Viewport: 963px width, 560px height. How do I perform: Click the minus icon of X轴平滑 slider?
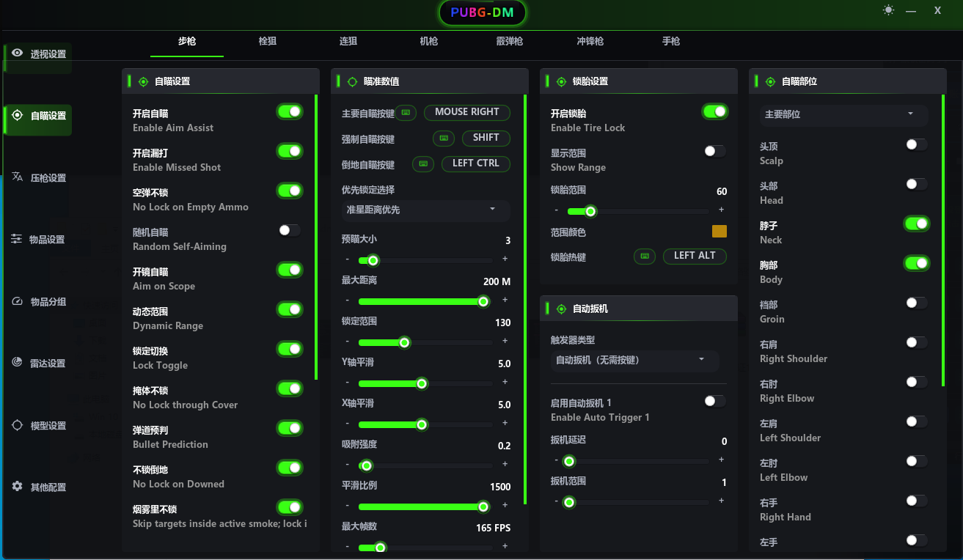click(x=347, y=424)
